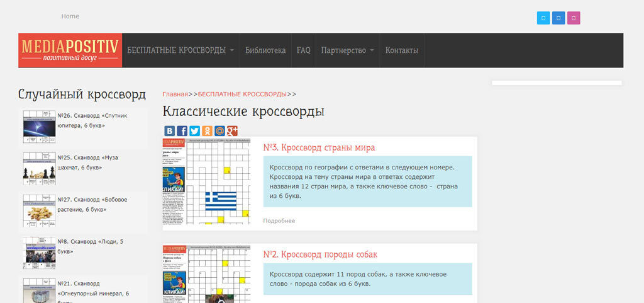Open the Home link at the top
Viewport: 644px width, 303px height.
pos(70,16)
